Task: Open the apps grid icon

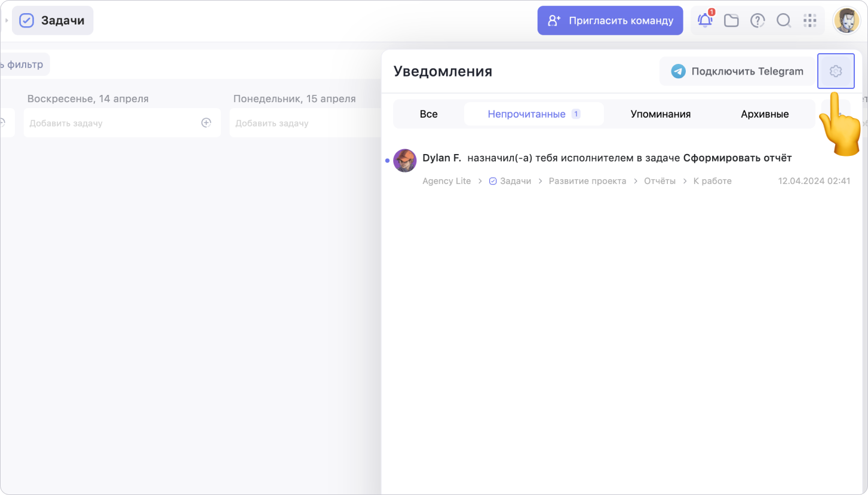Action: [x=809, y=21]
